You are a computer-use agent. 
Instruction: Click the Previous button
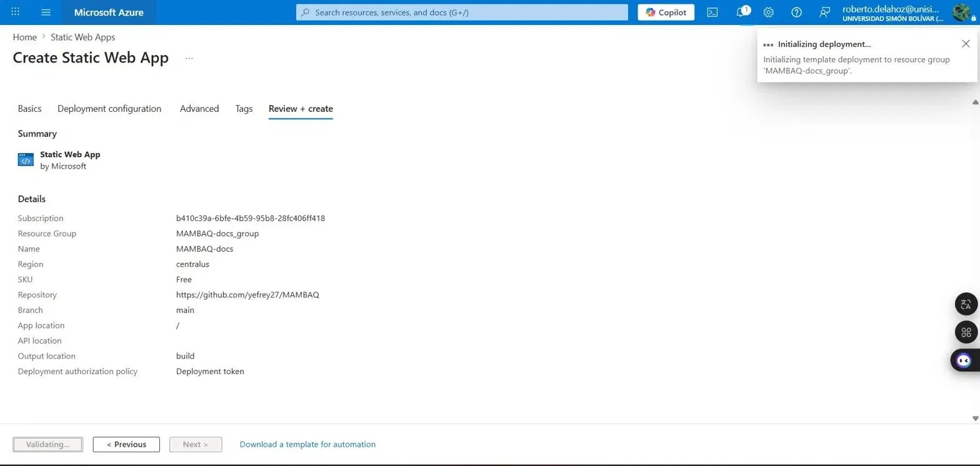126,444
